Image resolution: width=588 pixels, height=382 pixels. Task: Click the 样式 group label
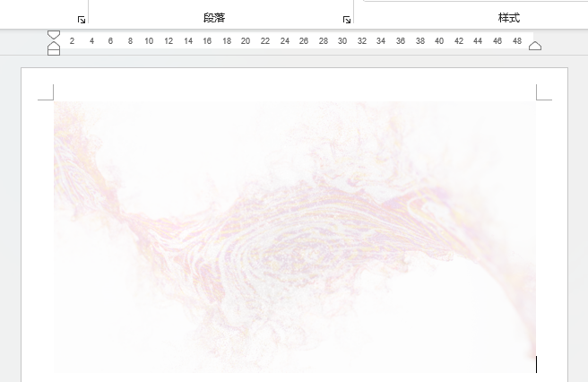point(509,18)
